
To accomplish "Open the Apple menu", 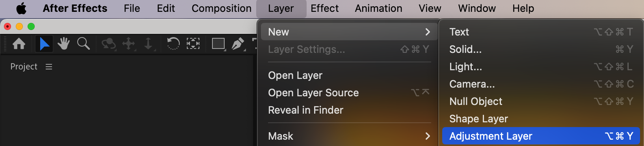I will point(21,8).
